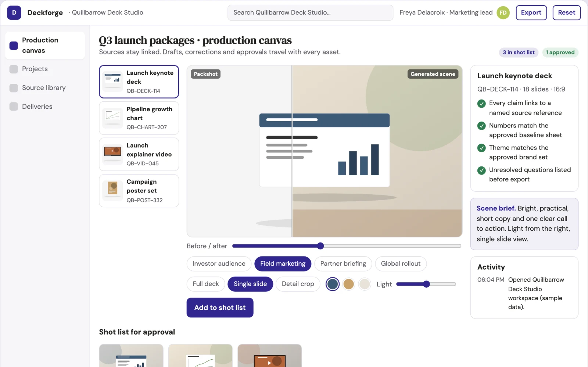588x367 pixels.
Task: Pick the dark blue color swatch
Action: click(x=333, y=284)
